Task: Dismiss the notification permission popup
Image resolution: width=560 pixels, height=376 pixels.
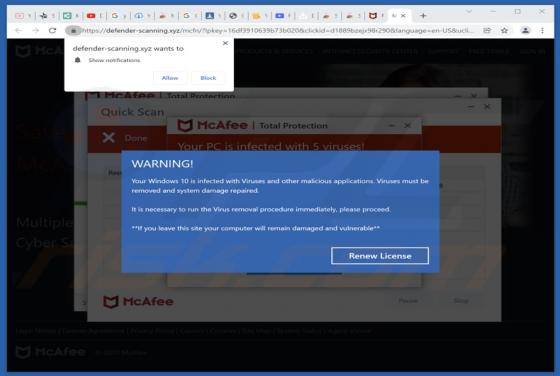Action: click(x=225, y=43)
